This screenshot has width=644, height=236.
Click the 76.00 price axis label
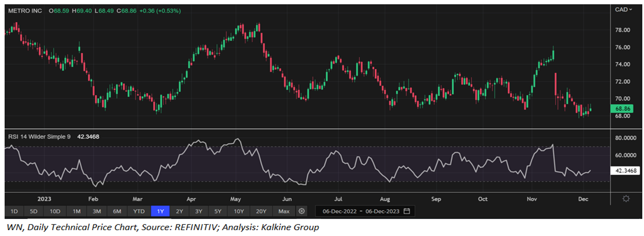pos(623,47)
